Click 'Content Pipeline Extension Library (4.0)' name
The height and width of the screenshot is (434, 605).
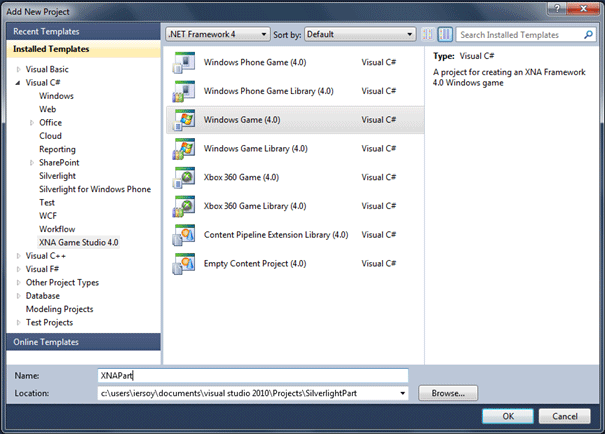(276, 235)
